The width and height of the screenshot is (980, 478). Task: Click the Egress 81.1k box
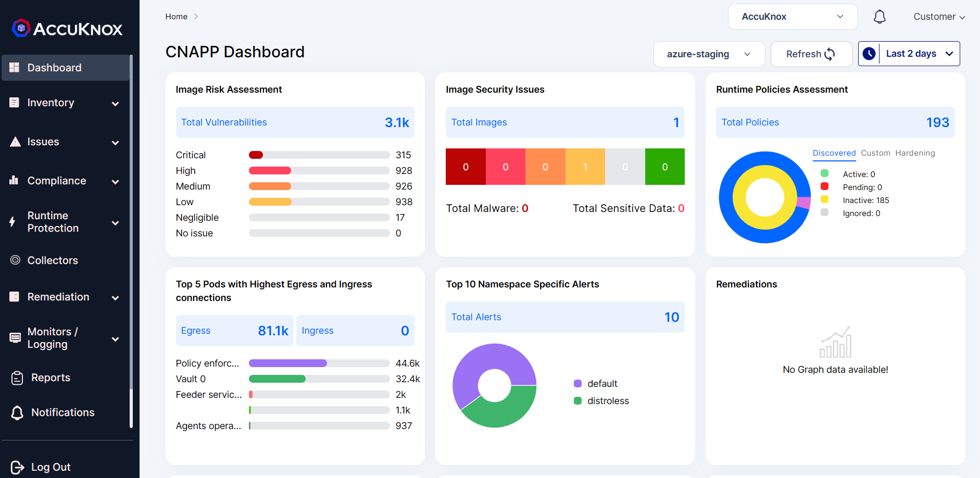point(235,331)
